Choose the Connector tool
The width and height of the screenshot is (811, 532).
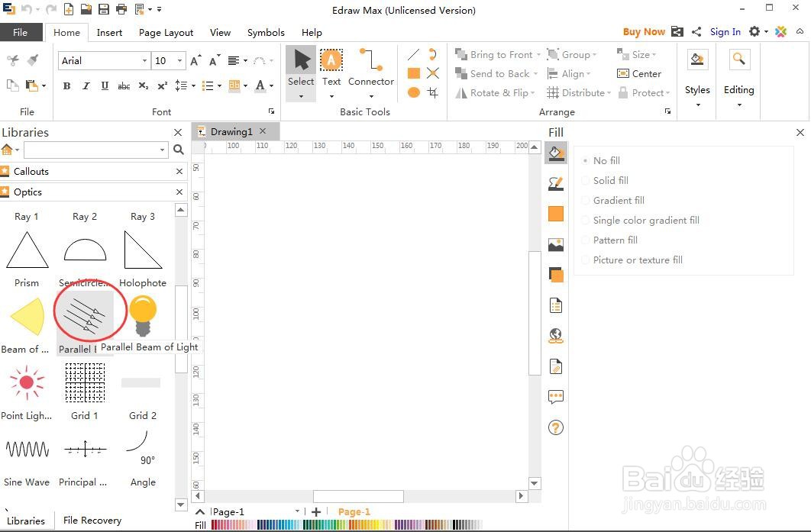[x=371, y=73]
